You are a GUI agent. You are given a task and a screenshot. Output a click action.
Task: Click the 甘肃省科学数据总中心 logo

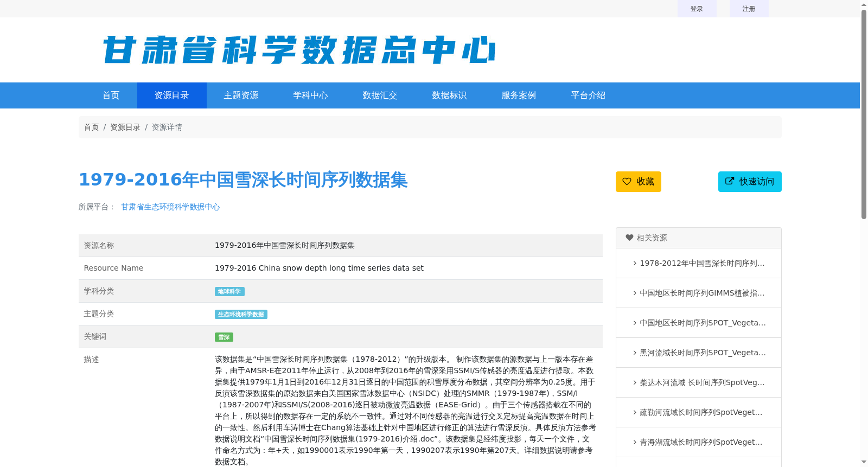click(299, 50)
